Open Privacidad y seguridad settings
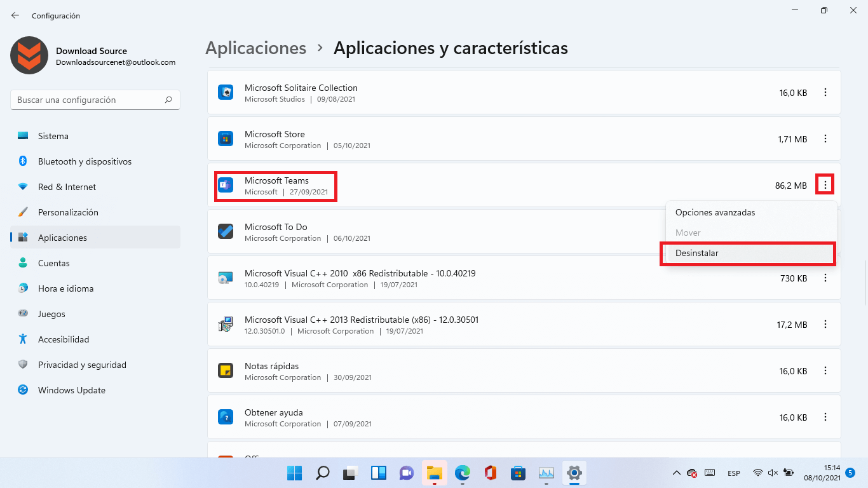Screen dimensions: 868x488 point(95,365)
